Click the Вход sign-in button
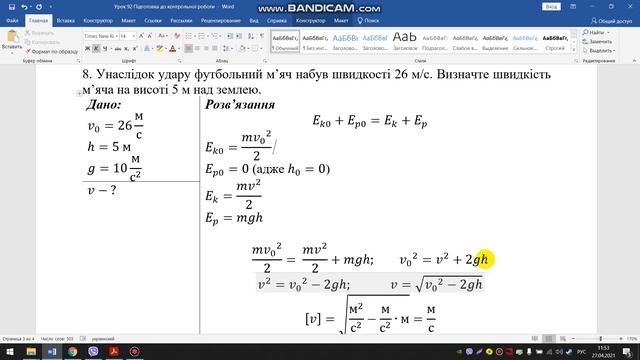 tap(551, 7)
